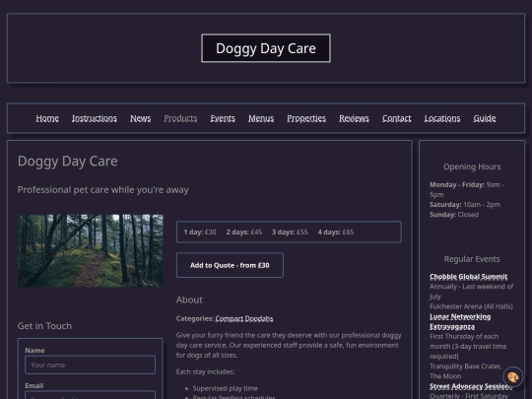
Task: Click the Get in Touch heading
Action: (x=44, y=326)
